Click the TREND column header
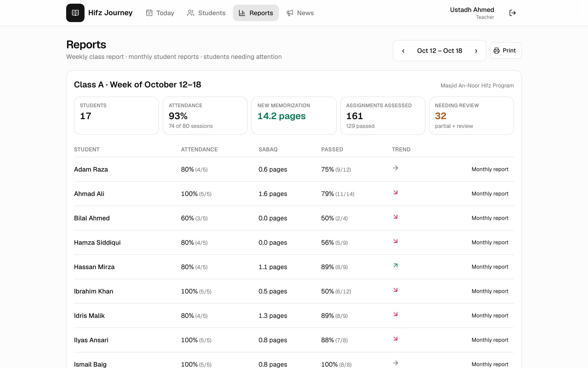This screenshot has height=368, width=588. pyautogui.click(x=401, y=149)
